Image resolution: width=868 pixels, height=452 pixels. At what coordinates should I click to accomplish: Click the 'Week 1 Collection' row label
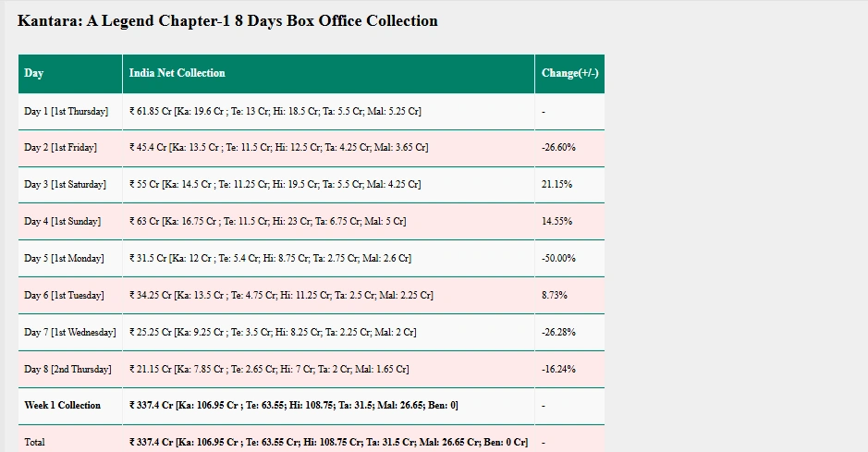pos(62,406)
